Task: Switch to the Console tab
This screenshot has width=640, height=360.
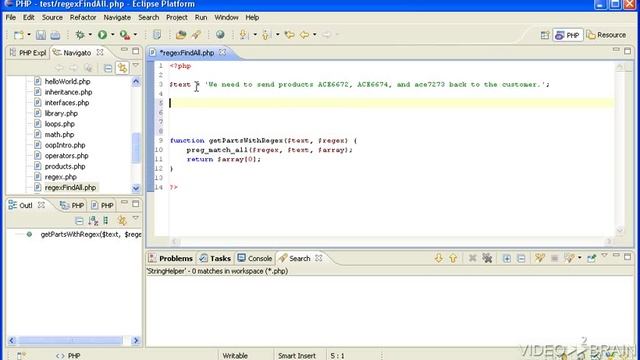Action: tap(255, 258)
